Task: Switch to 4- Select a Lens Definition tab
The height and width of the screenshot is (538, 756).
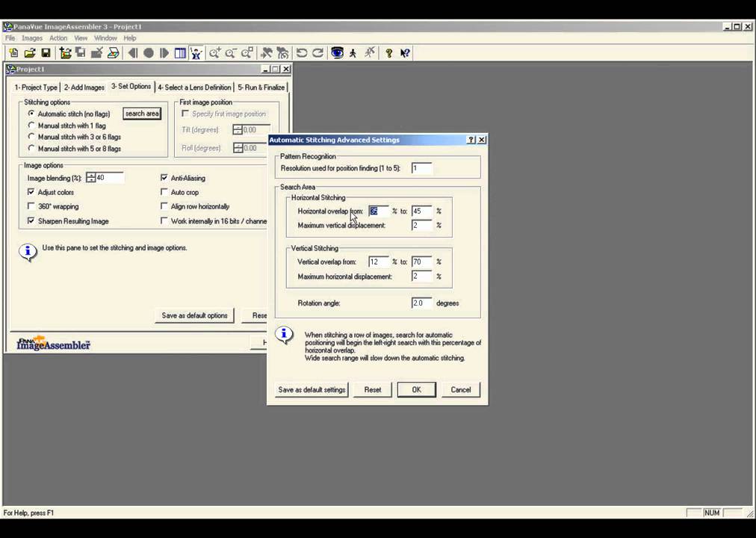Action: 194,87
